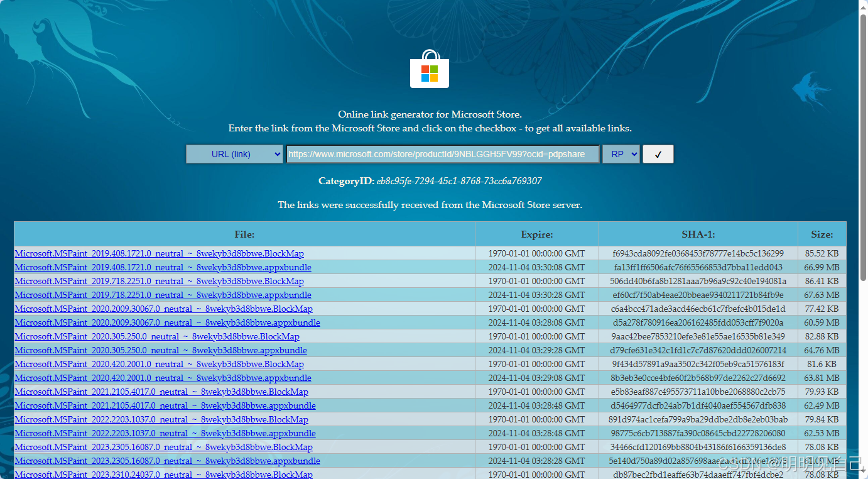Click SHA-1 hash d5464977dcfb24ab7b1df4040aef554567dfb838

[x=698, y=405]
